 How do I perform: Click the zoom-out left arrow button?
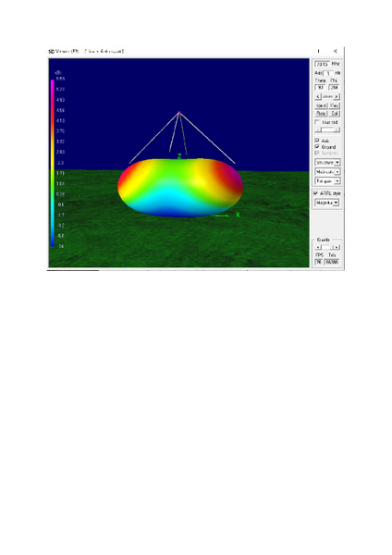click(x=317, y=96)
